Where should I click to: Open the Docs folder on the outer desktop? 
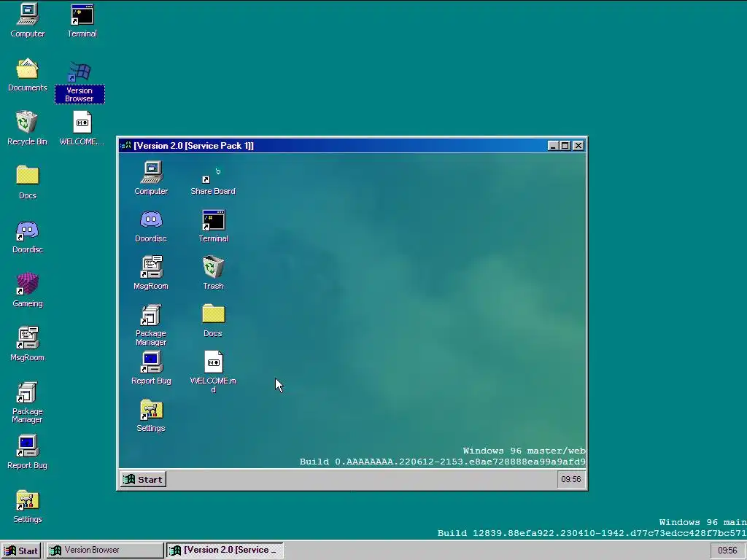pyautogui.click(x=28, y=182)
